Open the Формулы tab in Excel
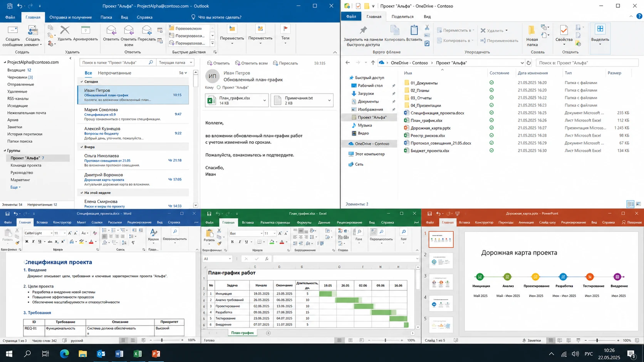This screenshot has height=362, width=644. click(304, 222)
